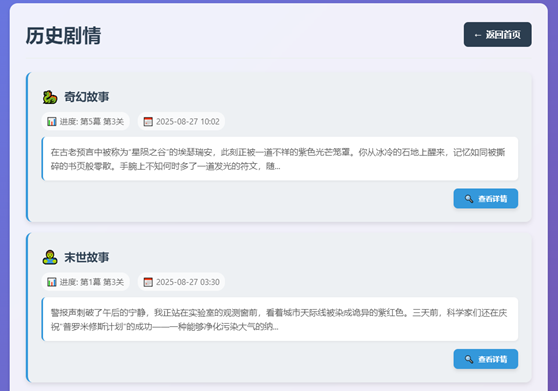Click the 进度: 第5幕 第3关 badge
The width and height of the screenshot is (558, 391).
pyautogui.click(x=85, y=122)
